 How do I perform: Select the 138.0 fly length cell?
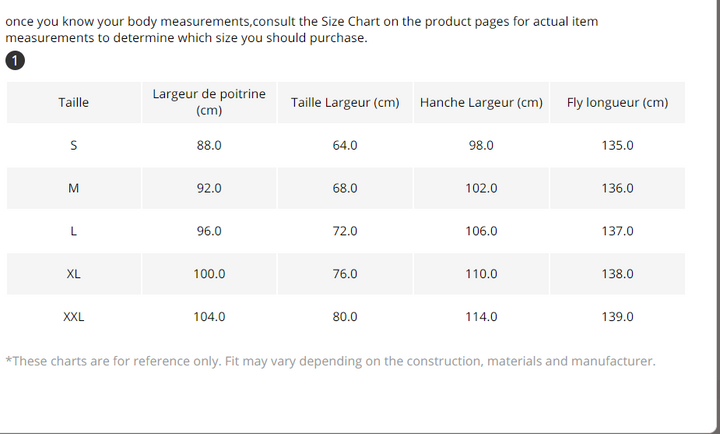[617, 274]
